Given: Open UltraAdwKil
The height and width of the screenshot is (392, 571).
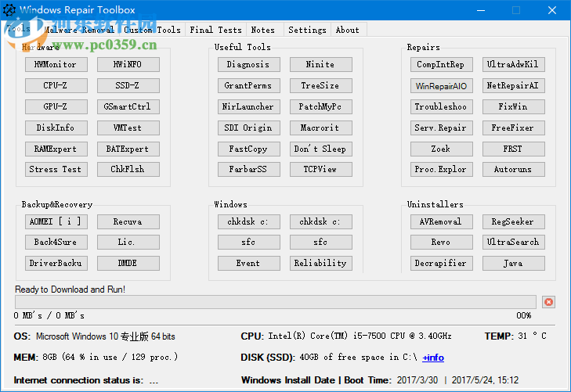Looking at the screenshot, I should click(514, 64).
